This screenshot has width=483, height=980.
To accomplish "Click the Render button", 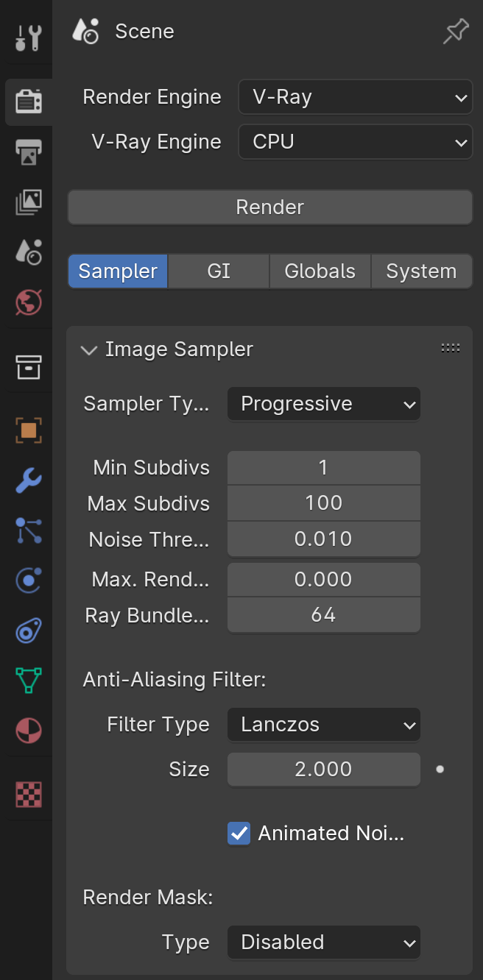I will pos(270,207).
